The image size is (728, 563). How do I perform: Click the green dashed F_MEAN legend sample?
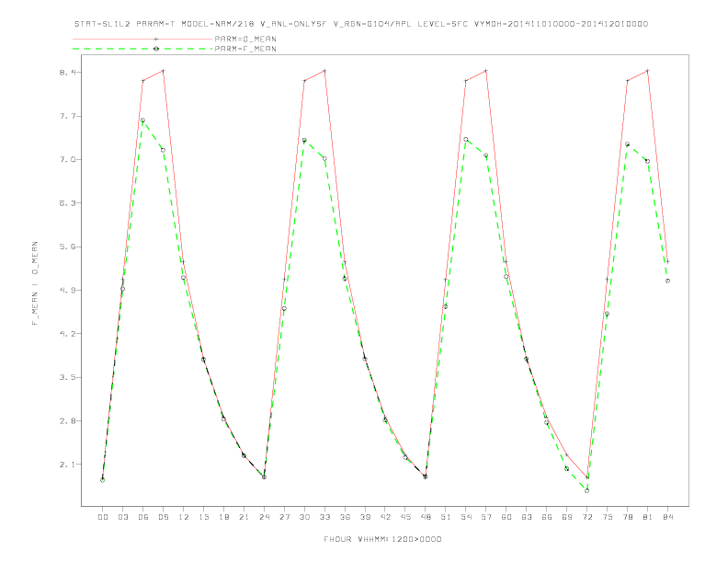click(142, 49)
